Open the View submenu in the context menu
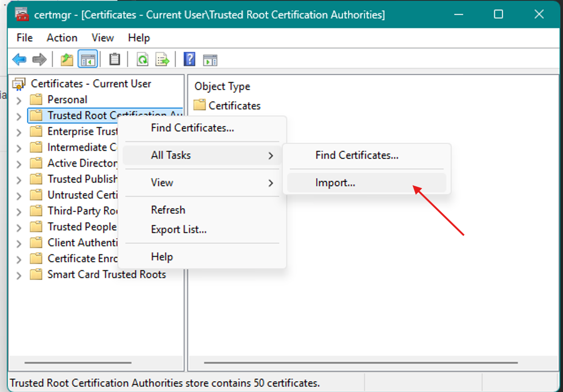Viewport: 563px width, 392px height. [162, 183]
